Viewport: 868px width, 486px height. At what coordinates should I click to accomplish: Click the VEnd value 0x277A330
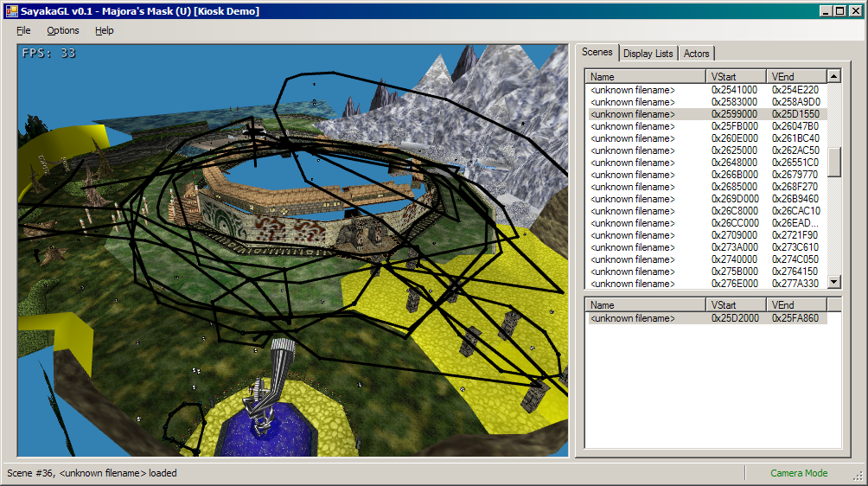pos(795,284)
